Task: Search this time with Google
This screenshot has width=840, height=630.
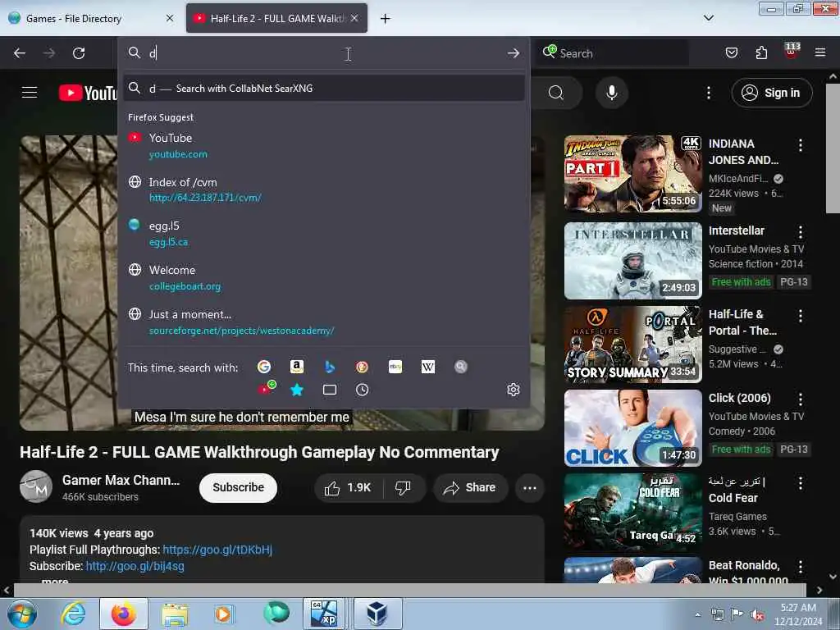Action: [x=263, y=367]
